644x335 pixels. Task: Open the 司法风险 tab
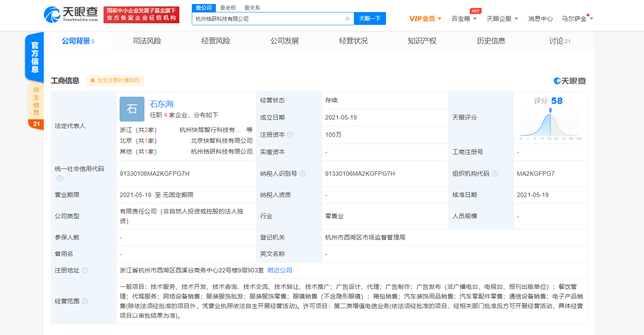click(x=147, y=41)
